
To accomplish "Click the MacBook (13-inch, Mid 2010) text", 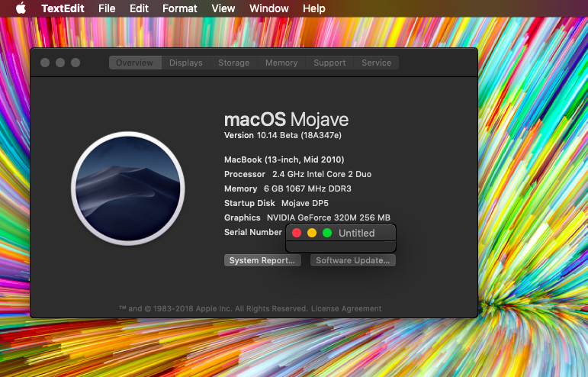I will coord(284,159).
